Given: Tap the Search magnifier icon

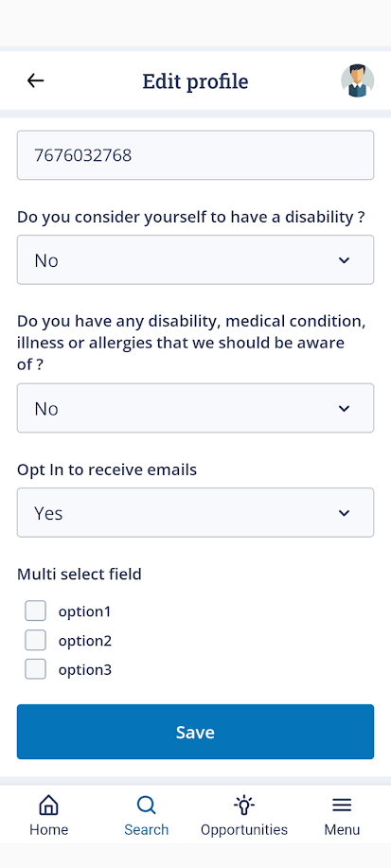Looking at the screenshot, I should pyautogui.click(x=146, y=805).
